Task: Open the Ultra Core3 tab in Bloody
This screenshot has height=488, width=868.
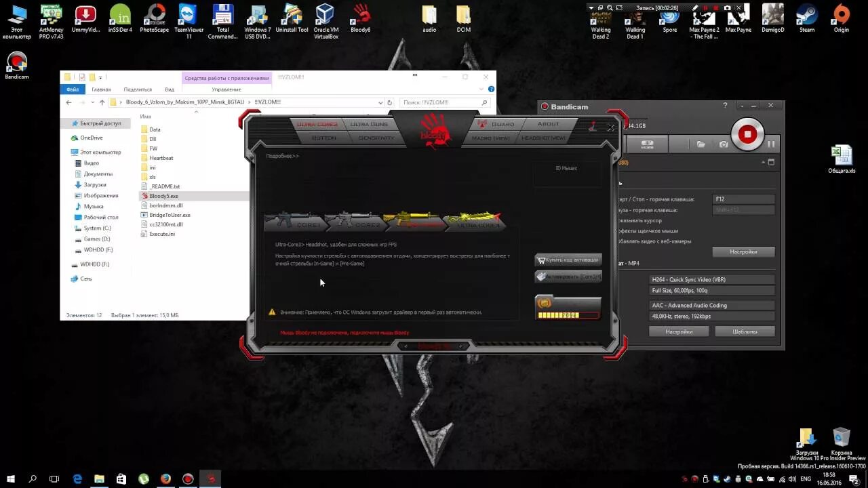Action: coord(317,124)
